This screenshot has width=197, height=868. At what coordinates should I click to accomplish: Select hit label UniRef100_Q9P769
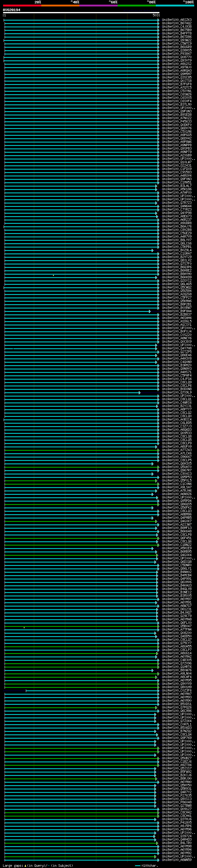coord(177,738)
